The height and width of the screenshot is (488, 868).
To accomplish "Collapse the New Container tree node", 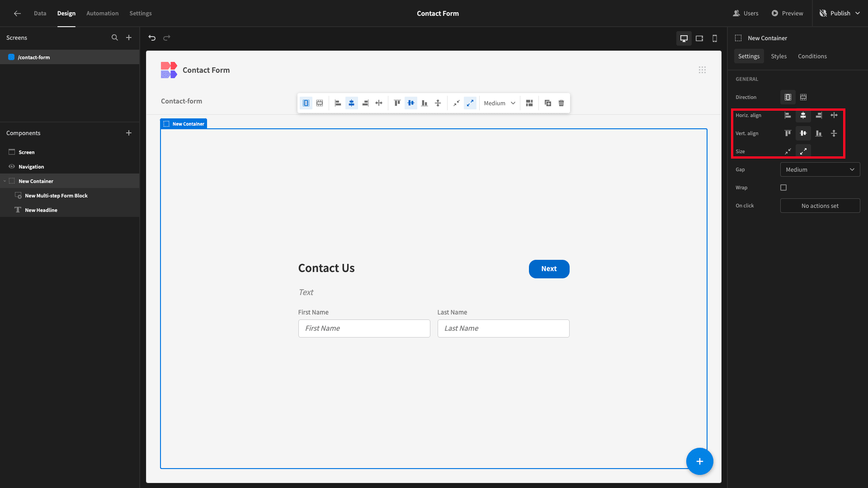I will [x=5, y=181].
